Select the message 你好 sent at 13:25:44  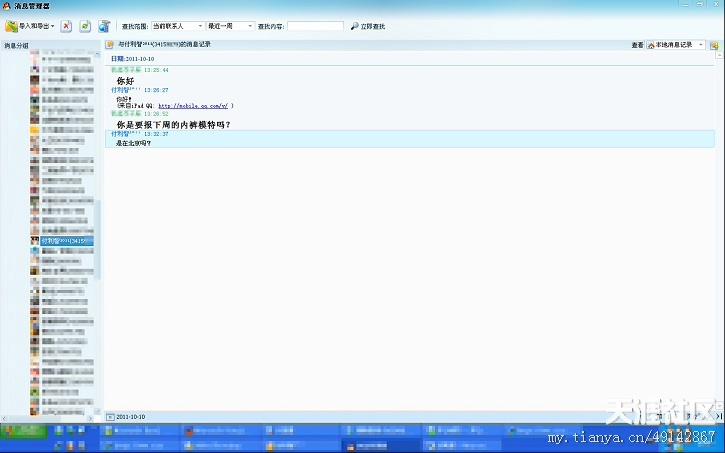(125, 81)
